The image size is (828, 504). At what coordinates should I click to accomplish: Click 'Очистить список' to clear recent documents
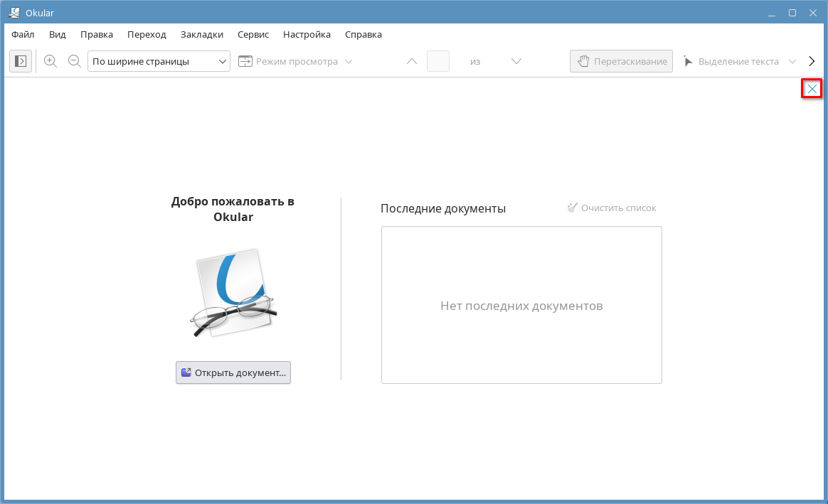point(612,208)
